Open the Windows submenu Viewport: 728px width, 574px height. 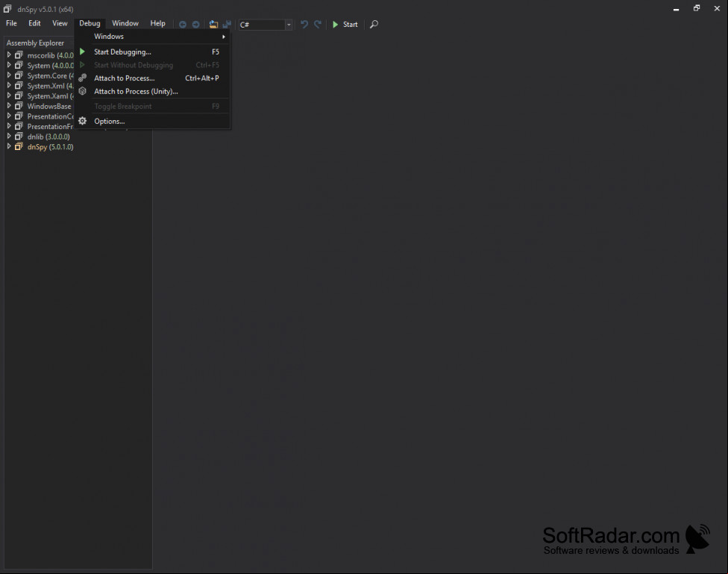153,37
